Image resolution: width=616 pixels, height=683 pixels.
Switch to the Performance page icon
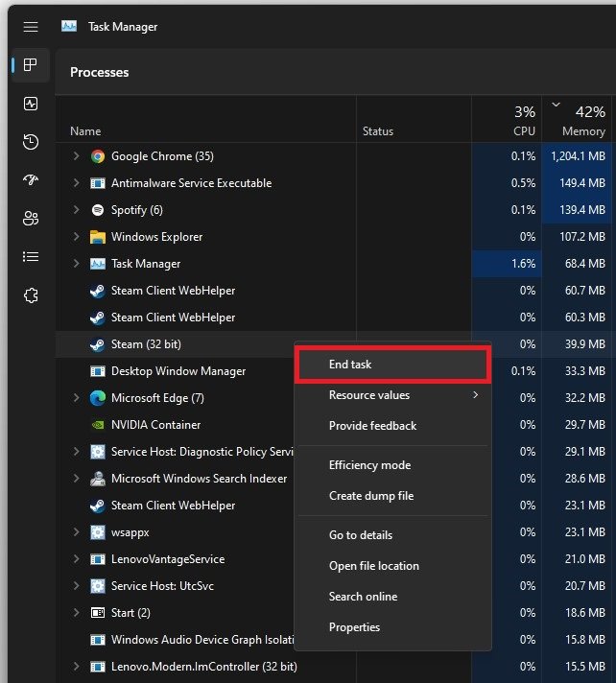coord(31,104)
